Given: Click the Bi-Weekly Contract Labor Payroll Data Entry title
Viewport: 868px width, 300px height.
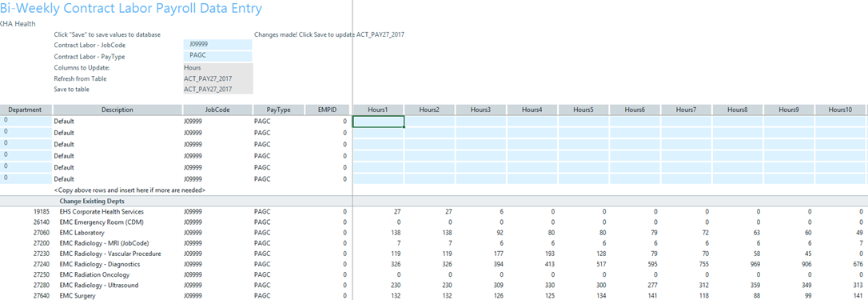Looking at the screenshot, I should pyautogui.click(x=131, y=8).
